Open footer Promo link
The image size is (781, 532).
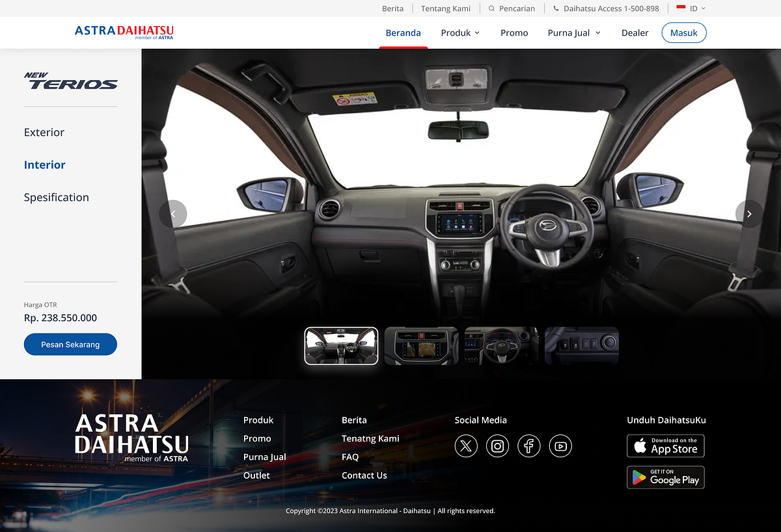click(257, 438)
